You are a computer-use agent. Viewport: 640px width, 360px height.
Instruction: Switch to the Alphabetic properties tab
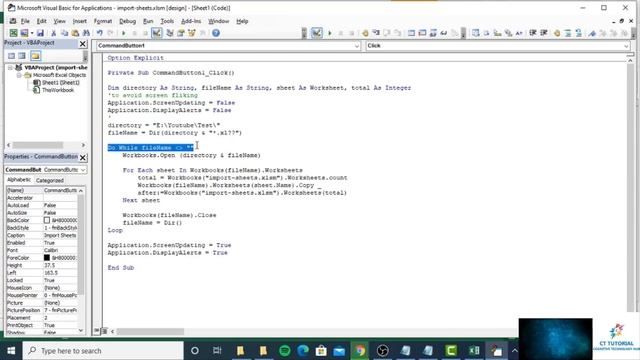19,180
